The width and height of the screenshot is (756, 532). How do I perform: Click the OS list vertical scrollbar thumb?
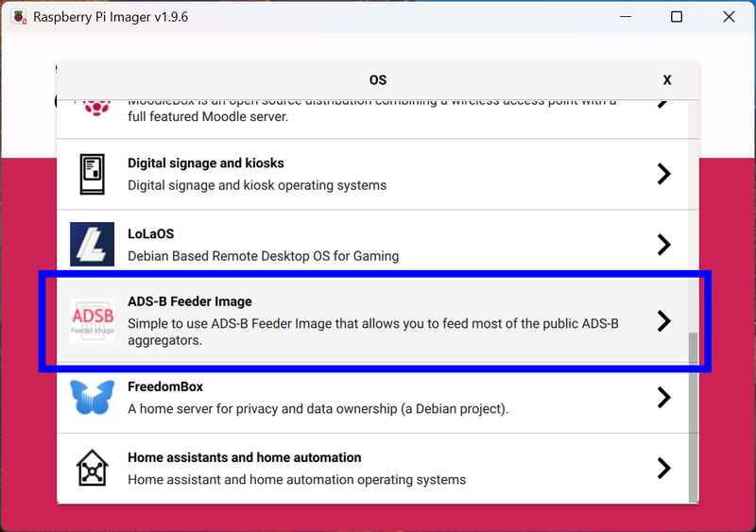694,416
